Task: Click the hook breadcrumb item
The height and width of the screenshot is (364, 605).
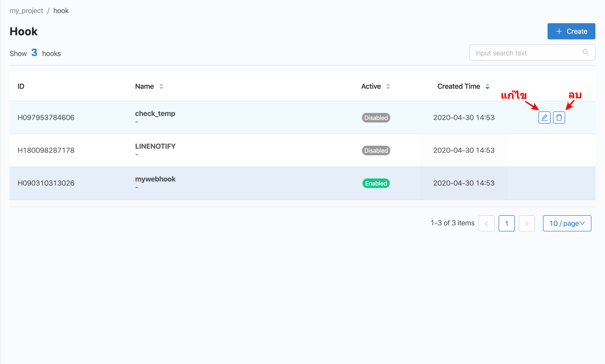Action: (61, 11)
